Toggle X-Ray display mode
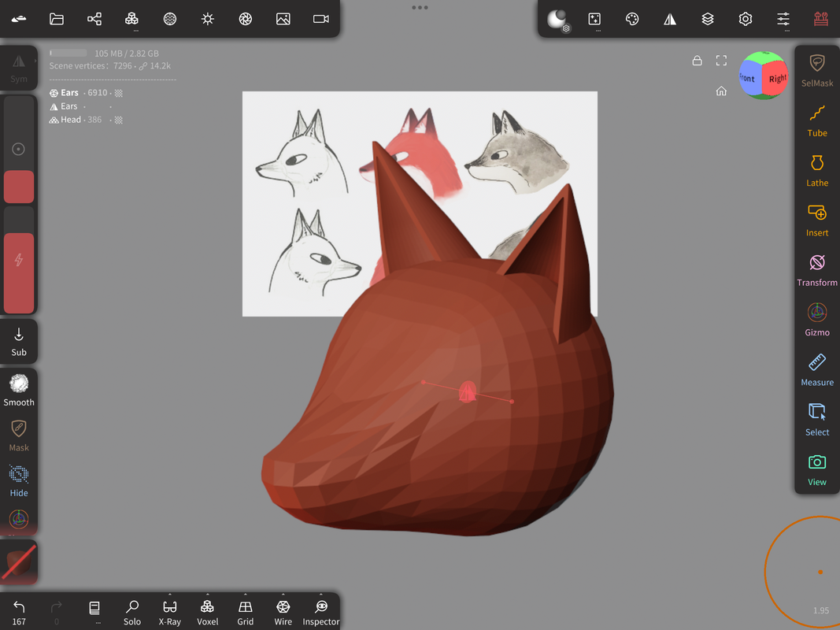Screen dimensions: 840x630 coord(170,612)
